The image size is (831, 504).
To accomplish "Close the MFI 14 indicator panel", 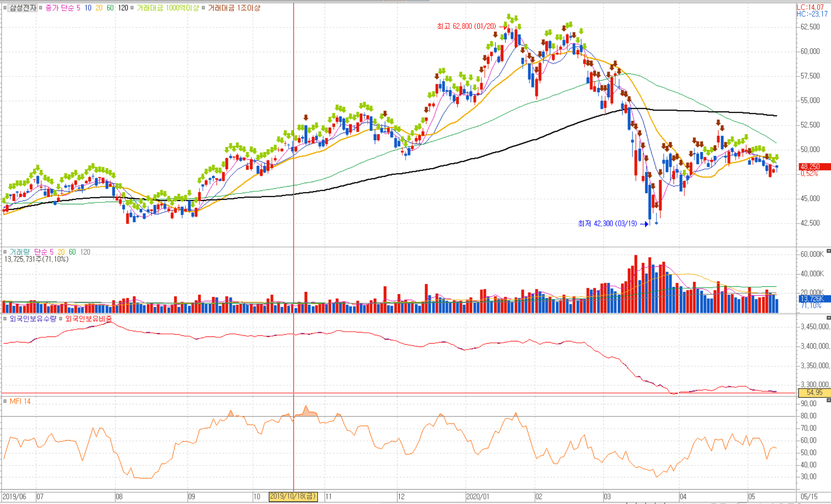I will pyautogui.click(x=828, y=400).
